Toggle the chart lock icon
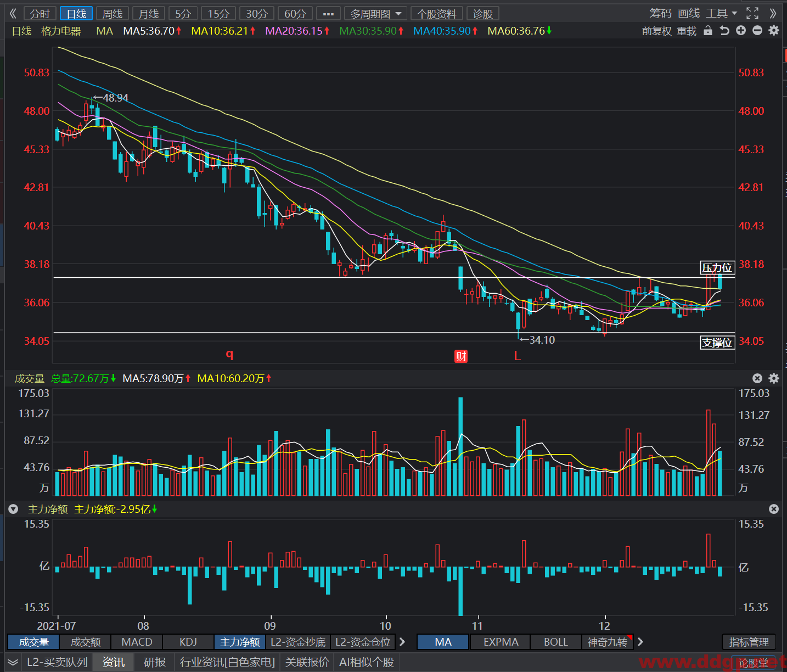Image resolution: width=787 pixels, height=672 pixels. pyautogui.click(x=708, y=31)
